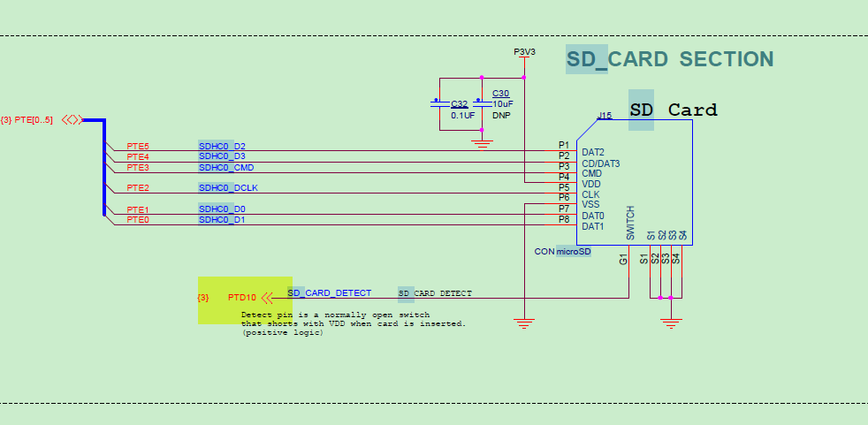Select the blue SD_CARD_DETECT net label
868x425 pixels.
point(330,292)
